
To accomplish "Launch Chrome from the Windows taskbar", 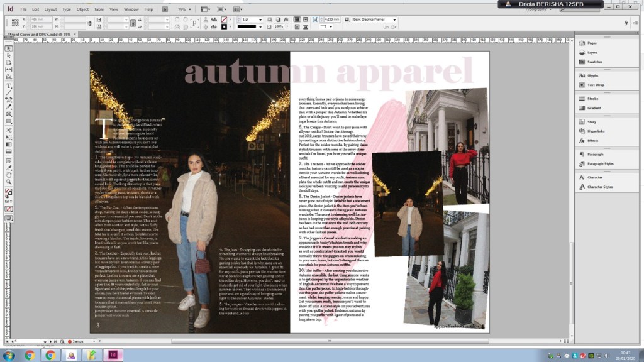I will pyautogui.click(x=30, y=355).
